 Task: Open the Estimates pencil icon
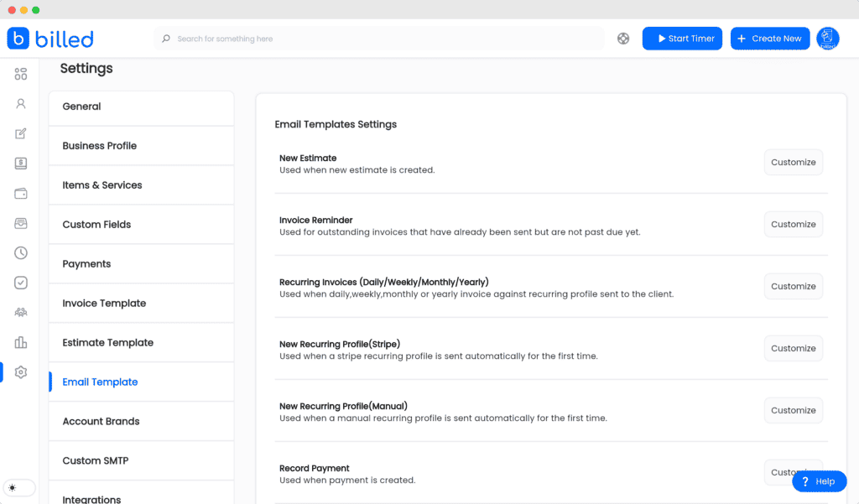(20, 133)
